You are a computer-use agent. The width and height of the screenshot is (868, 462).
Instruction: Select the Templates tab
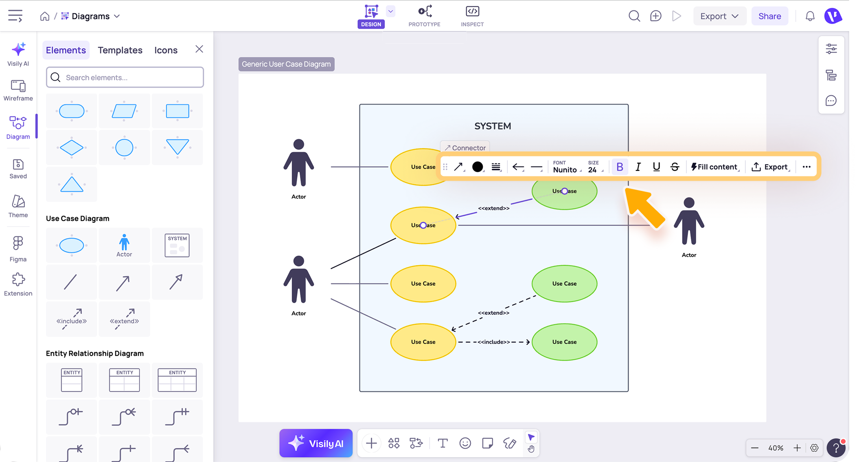click(x=120, y=50)
